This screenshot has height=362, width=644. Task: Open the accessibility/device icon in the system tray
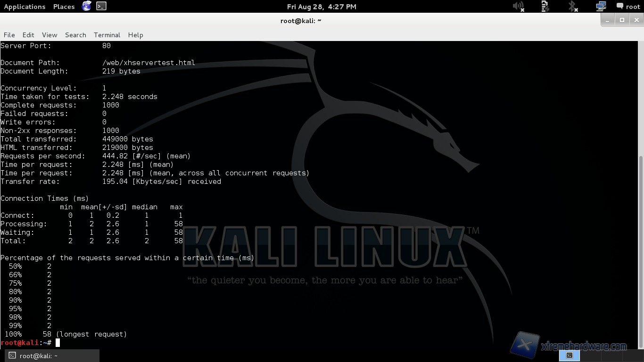(545, 7)
